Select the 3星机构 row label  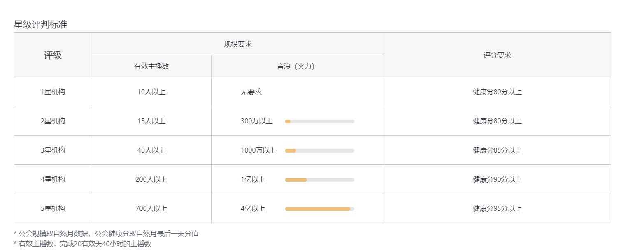pos(53,150)
